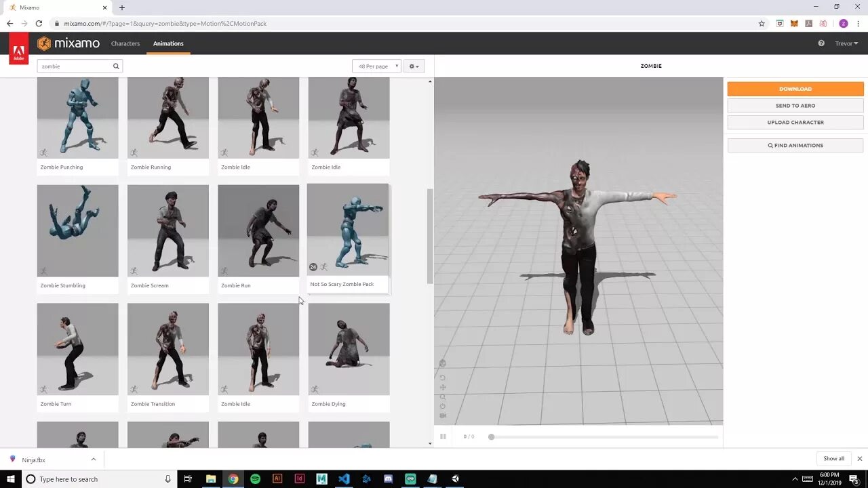Close the downloads bar

point(859,459)
